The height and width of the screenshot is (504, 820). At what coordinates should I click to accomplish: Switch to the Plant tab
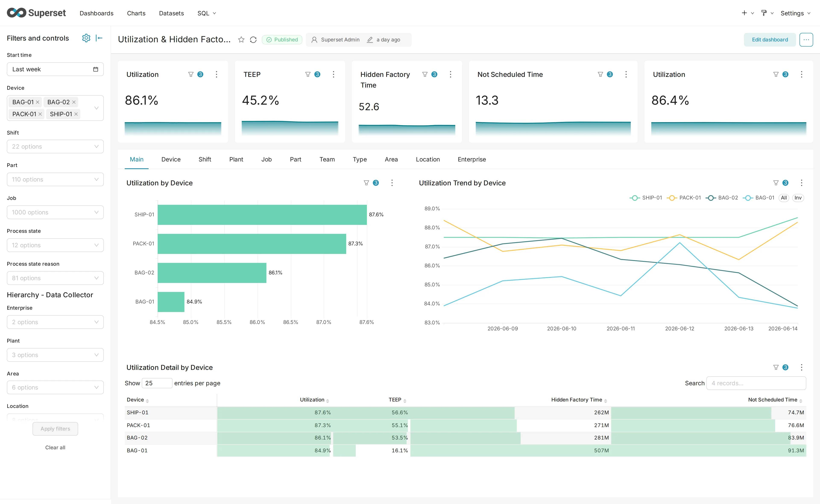[236, 159]
